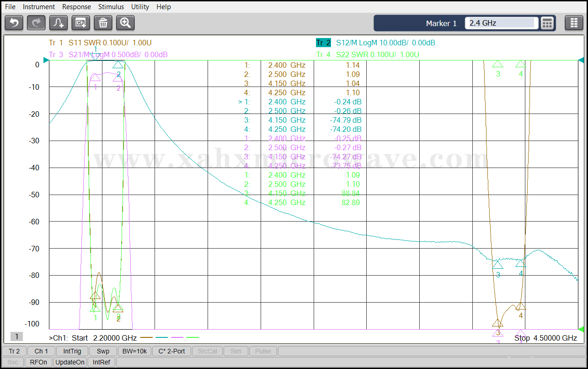
Task: Activate the zoom magnifier tool
Action: point(125,22)
